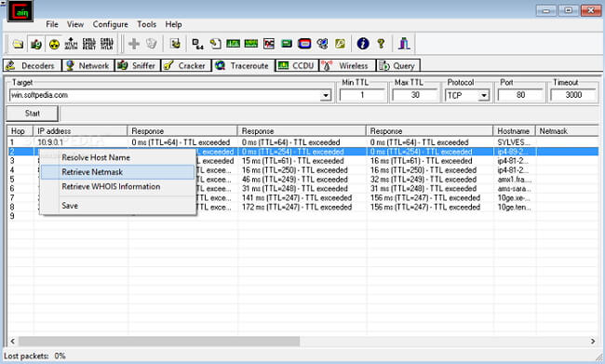Click the yellow key decoder toolbar icon

pyautogui.click(x=340, y=44)
